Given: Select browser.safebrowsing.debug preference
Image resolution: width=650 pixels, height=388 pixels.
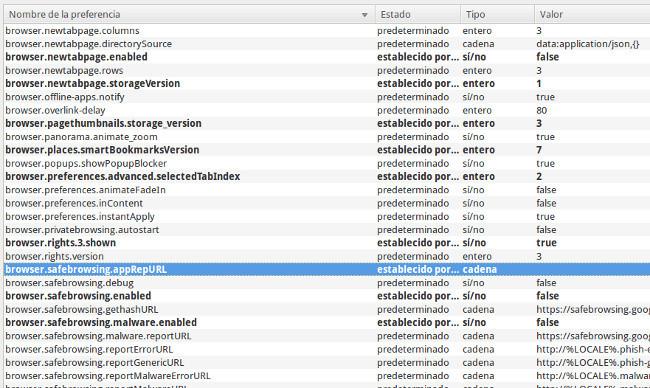Looking at the screenshot, I should click(x=327, y=283).
